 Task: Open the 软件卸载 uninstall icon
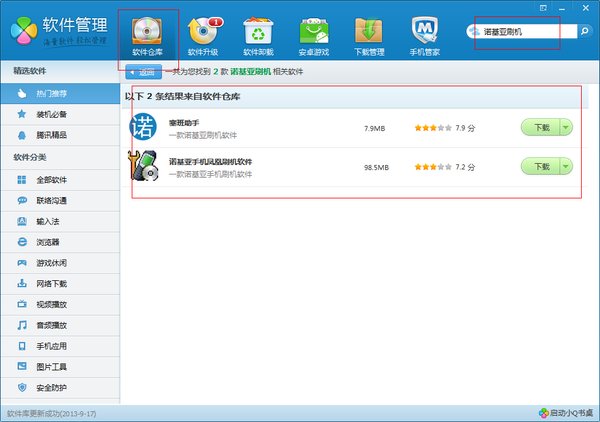pyautogui.click(x=259, y=35)
